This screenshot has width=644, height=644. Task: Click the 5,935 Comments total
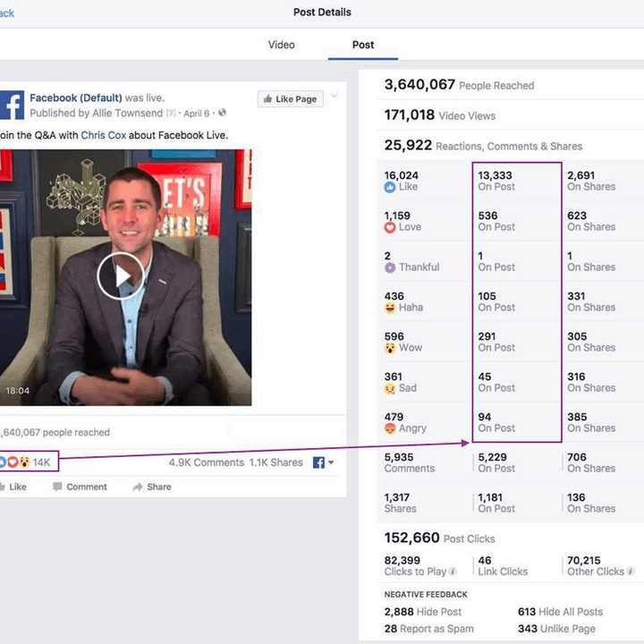410,462
